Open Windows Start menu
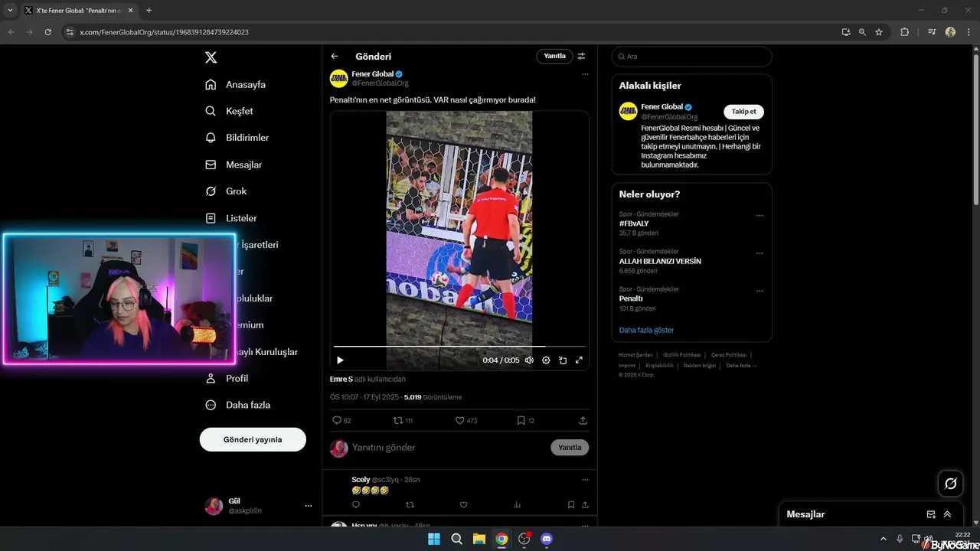 click(x=434, y=539)
